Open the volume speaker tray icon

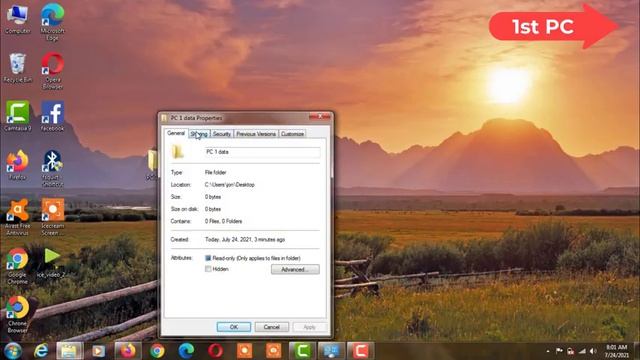[x=593, y=351]
